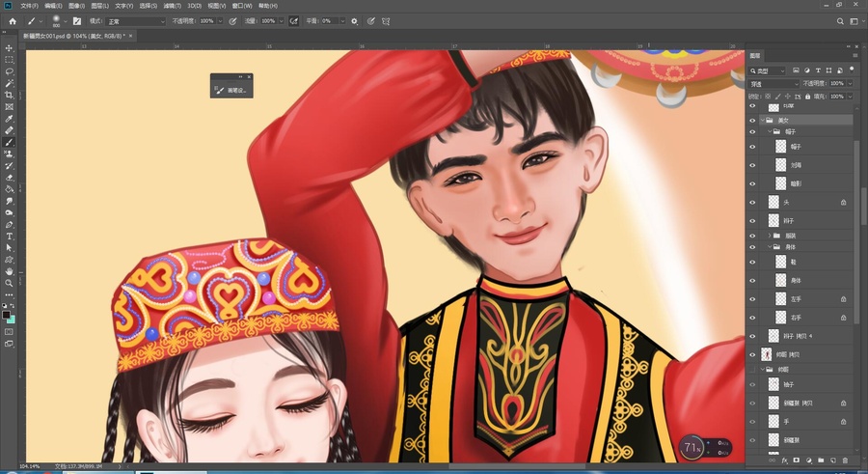This screenshot has height=474, width=868.
Task: Open the 滤镜(T) menu
Action: coord(173,6)
